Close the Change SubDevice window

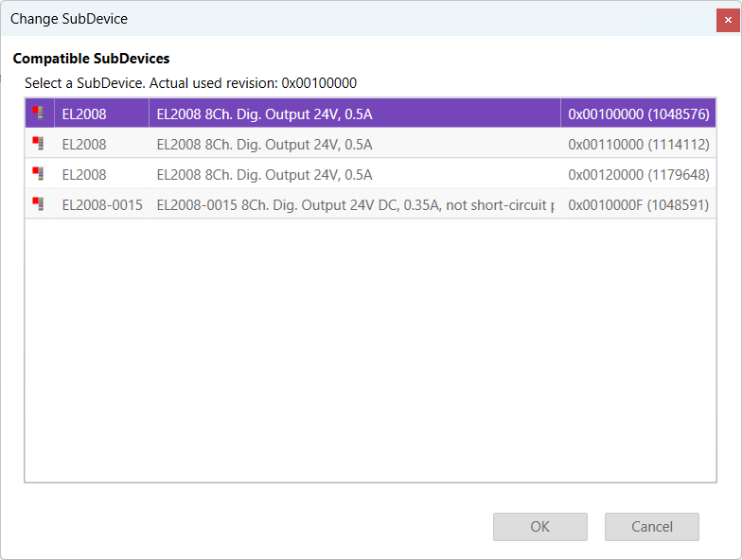728,19
